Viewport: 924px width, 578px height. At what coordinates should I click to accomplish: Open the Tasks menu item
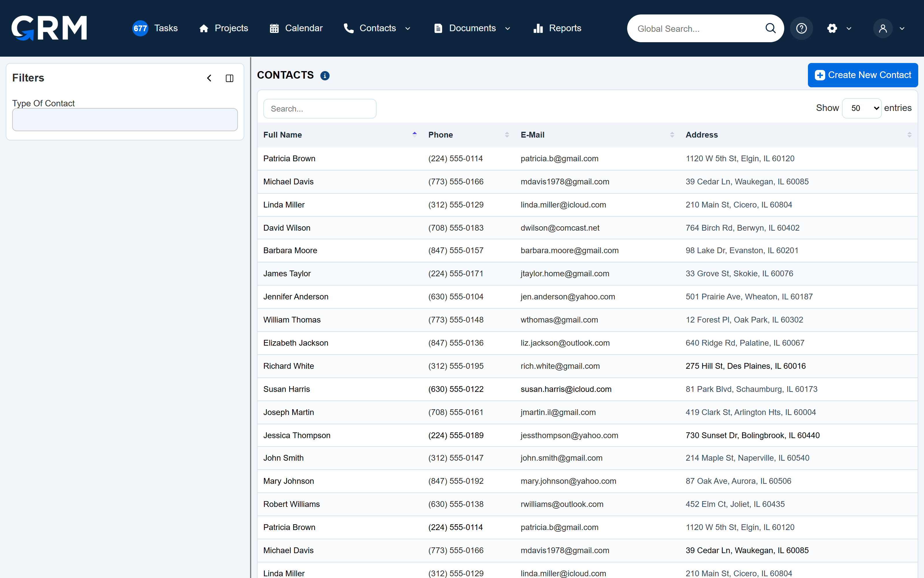[166, 28]
